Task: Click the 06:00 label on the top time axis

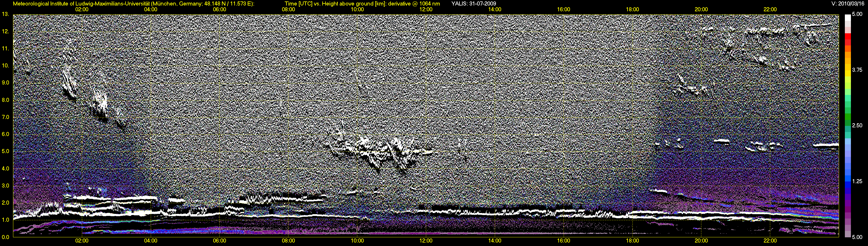Action: (219, 10)
